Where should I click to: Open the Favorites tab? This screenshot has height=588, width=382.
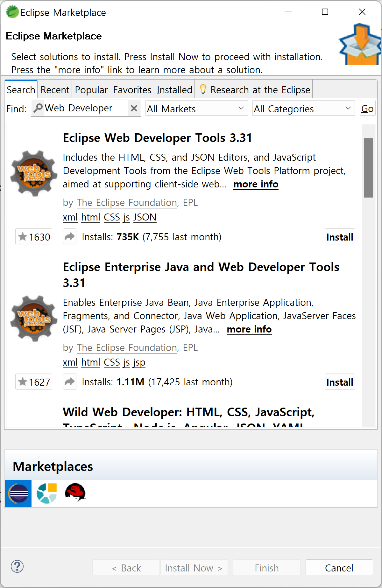tap(132, 90)
